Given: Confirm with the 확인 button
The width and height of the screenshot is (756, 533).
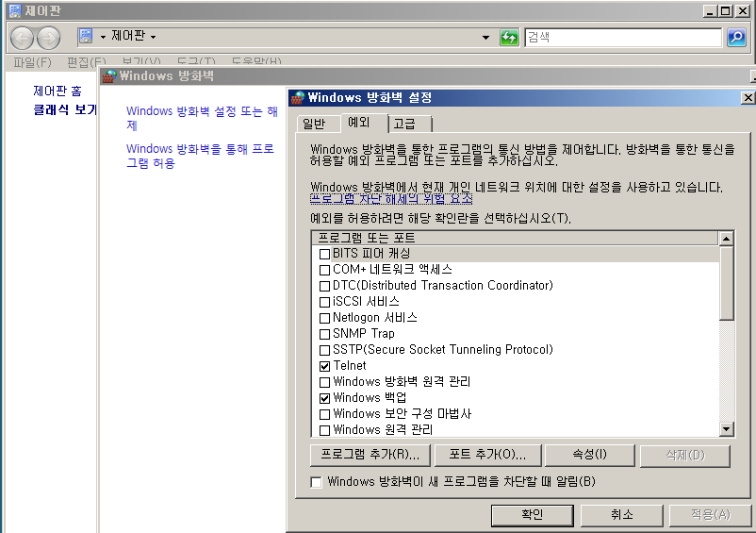Looking at the screenshot, I should 532,515.
